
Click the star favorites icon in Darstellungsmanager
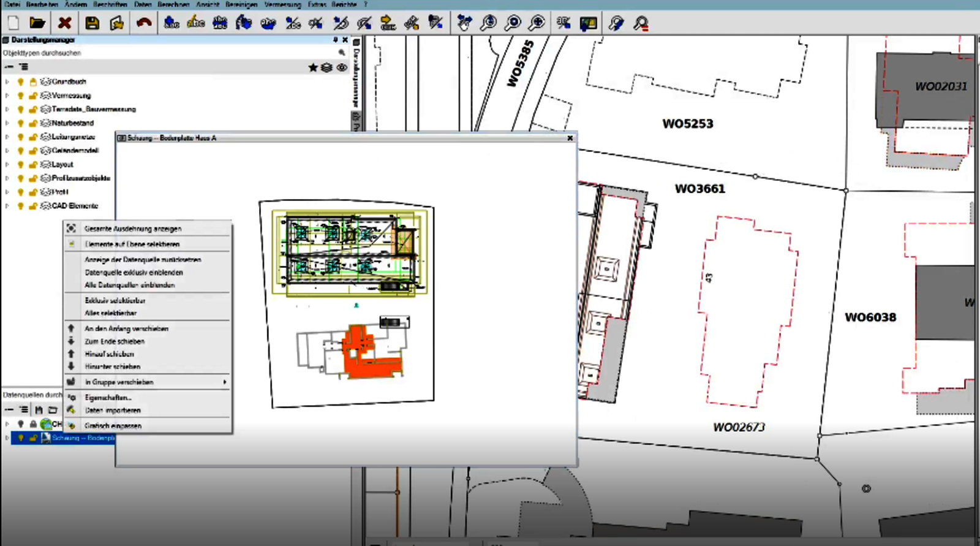tap(313, 67)
